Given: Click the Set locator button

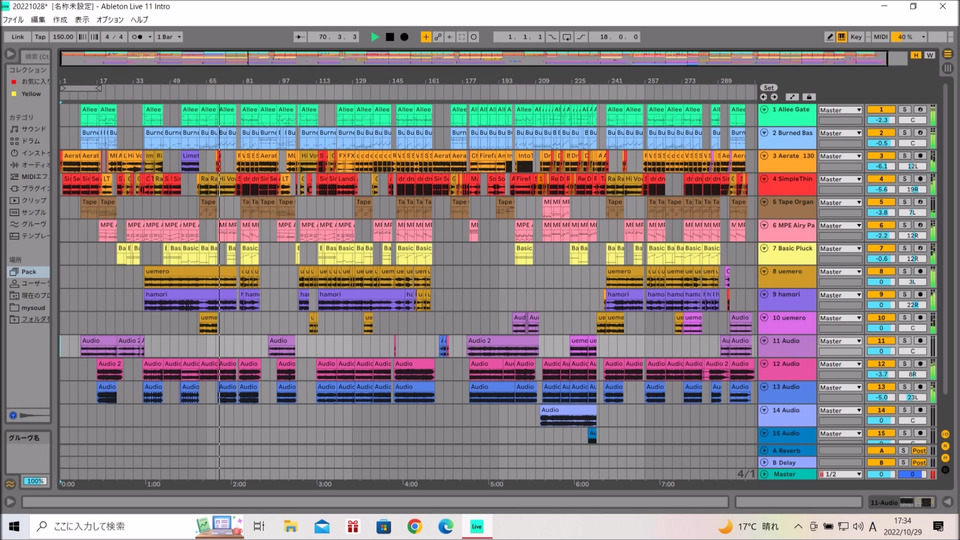Looking at the screenshot, I should point(768,87).
